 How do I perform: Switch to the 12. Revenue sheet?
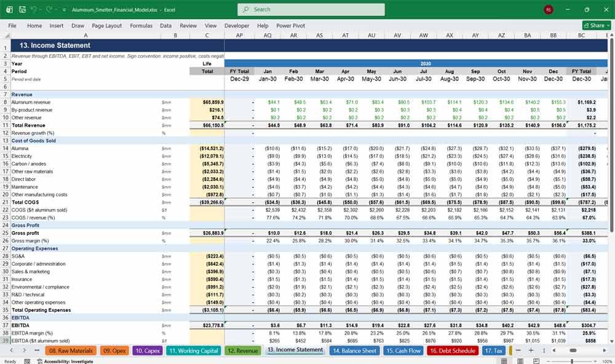pos(243,350)
